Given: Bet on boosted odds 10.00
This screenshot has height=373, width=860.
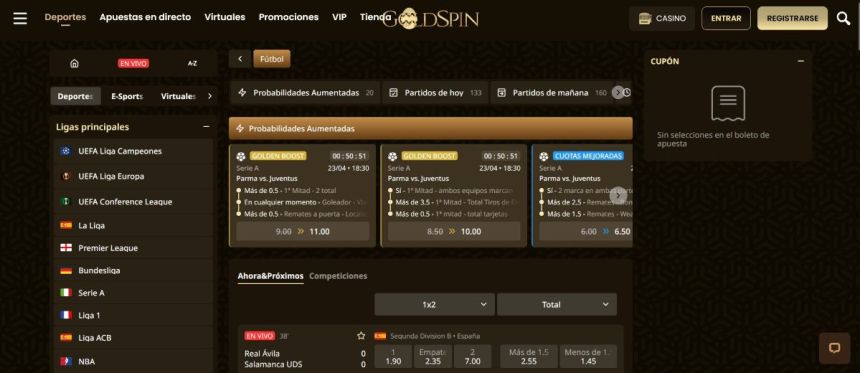Looking at the screenshot, I should pos(454,231).
